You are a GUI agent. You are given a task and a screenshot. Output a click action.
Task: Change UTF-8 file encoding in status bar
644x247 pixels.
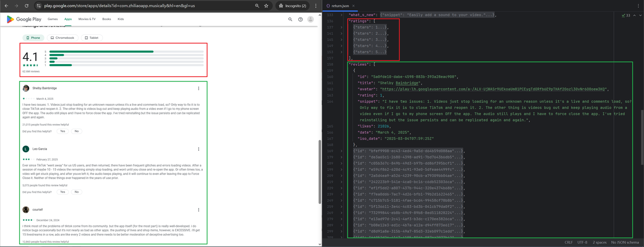(582, 242)
